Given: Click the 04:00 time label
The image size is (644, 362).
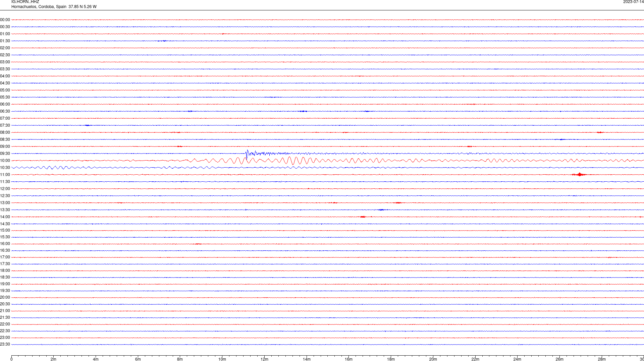Looking at the screenshot, I should (5, 76).
